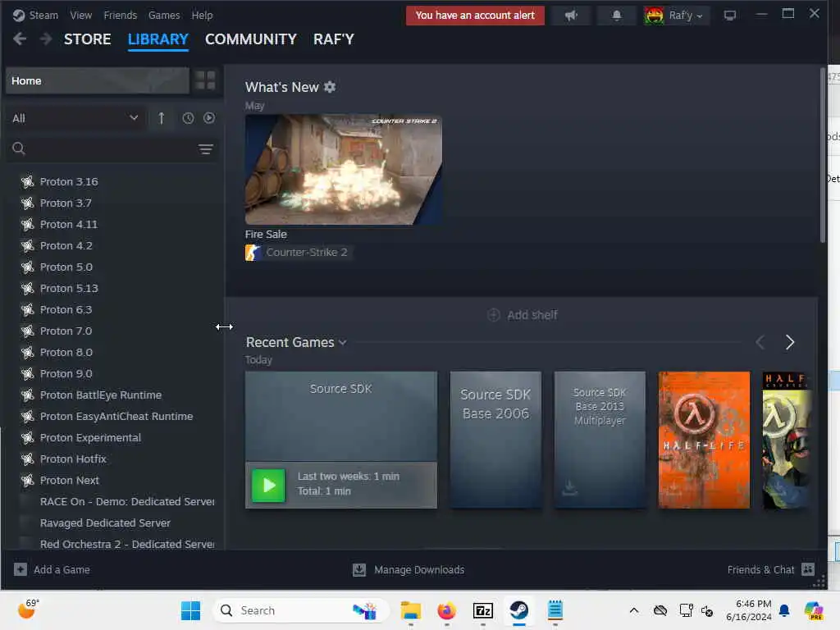840x630 pixels.
Task: Open the Steam menu
Action: (x=43, y=16)
